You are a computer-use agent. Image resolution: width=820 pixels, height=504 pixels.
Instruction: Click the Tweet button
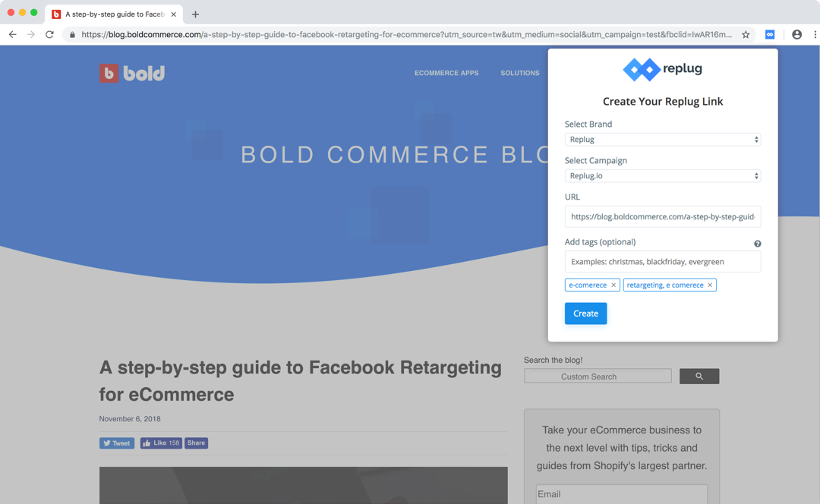[x=117, y=443]
